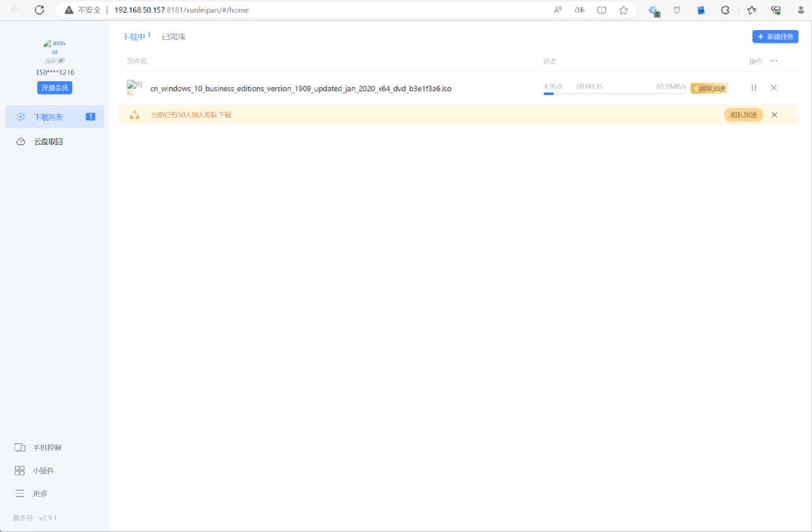Viewport: 812px width, 532px height.
Task: Click the 组队加速 button
Action: click(x=743, y=115)
